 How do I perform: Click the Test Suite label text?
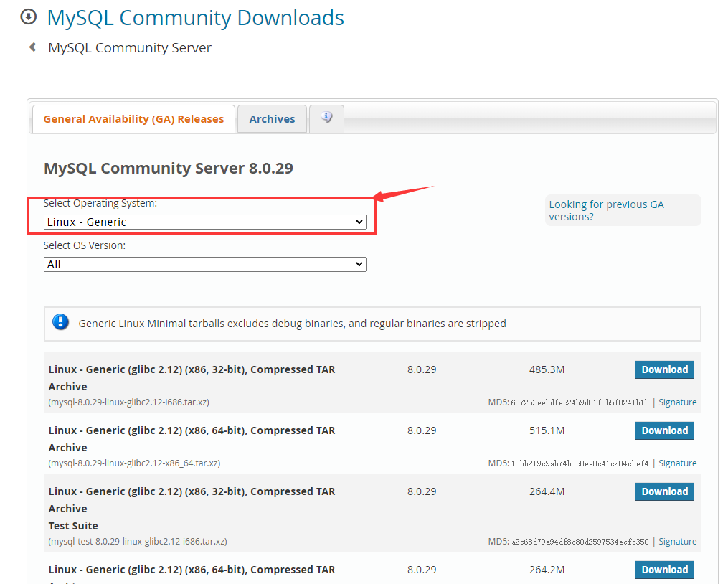[73, 526]
